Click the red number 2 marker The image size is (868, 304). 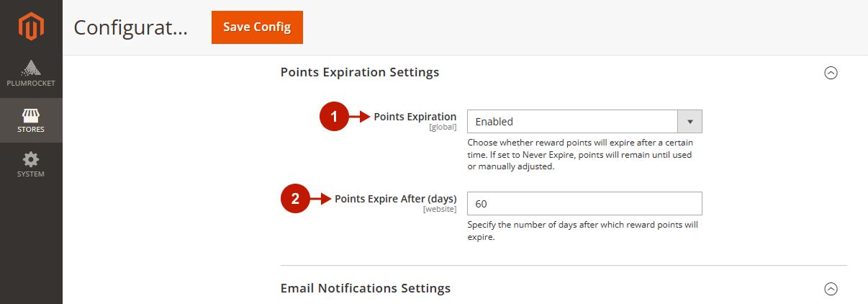pos(295,200)
